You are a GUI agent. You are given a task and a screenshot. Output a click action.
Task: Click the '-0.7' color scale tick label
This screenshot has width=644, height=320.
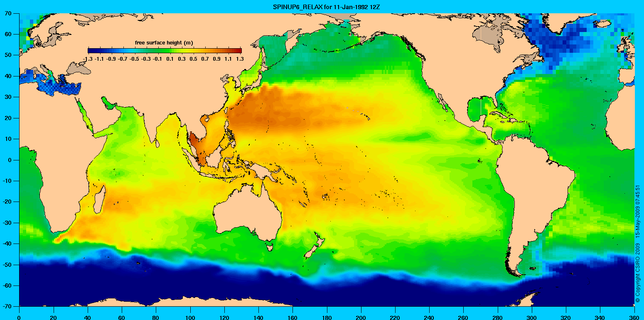(x=123, y=59)
